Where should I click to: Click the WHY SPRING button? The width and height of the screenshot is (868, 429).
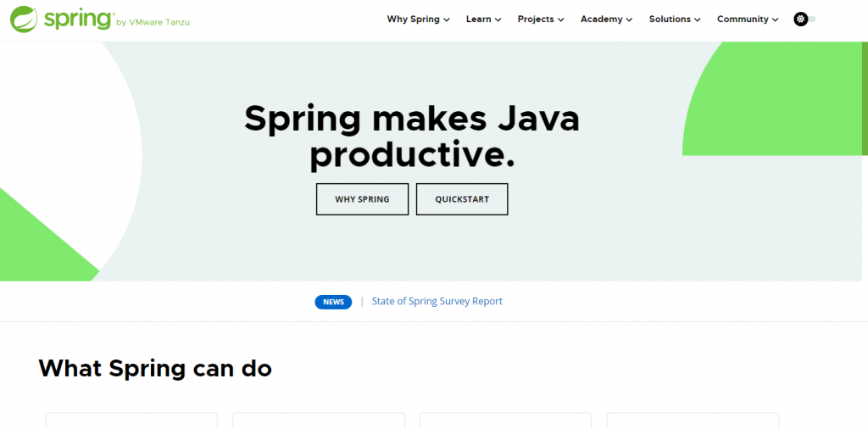click(363, 199)
